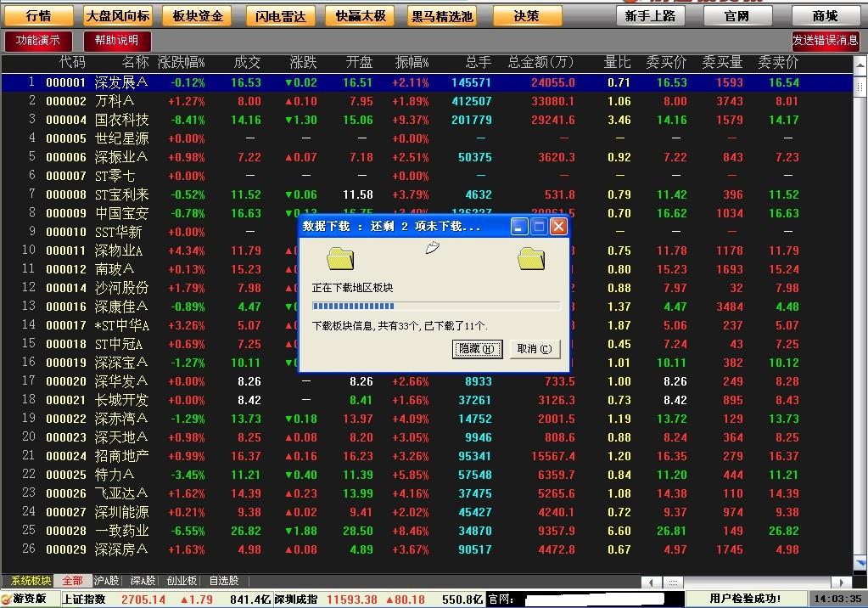Click vertical scrollbar down arrow

pos(860,564)
